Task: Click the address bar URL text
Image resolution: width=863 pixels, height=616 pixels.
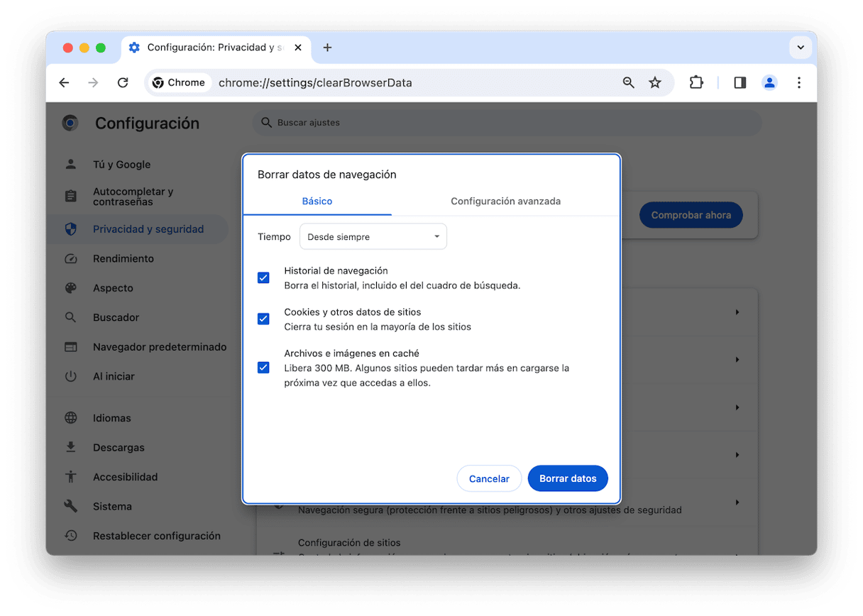Action: [315, 83]
